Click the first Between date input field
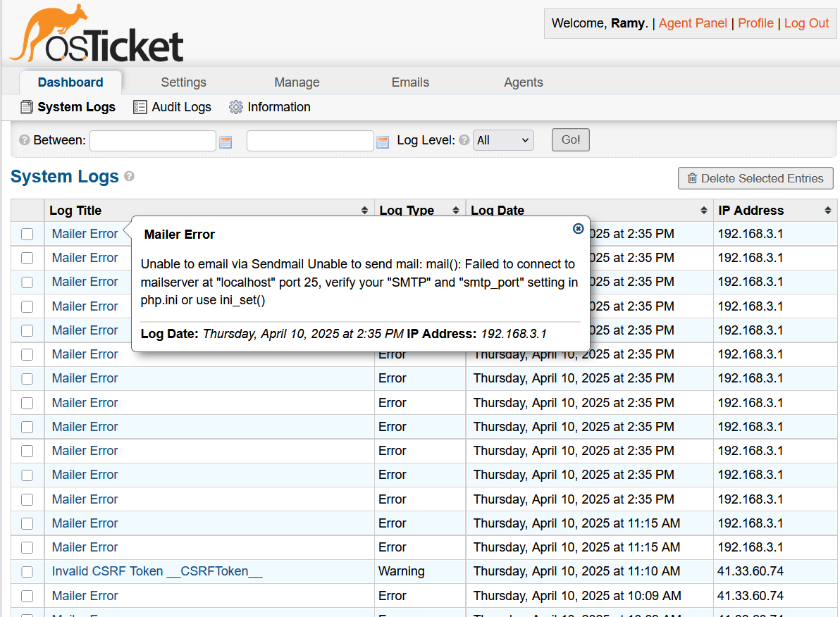Image resolution: width=840 pixels, height=617 pixels. 152,141
